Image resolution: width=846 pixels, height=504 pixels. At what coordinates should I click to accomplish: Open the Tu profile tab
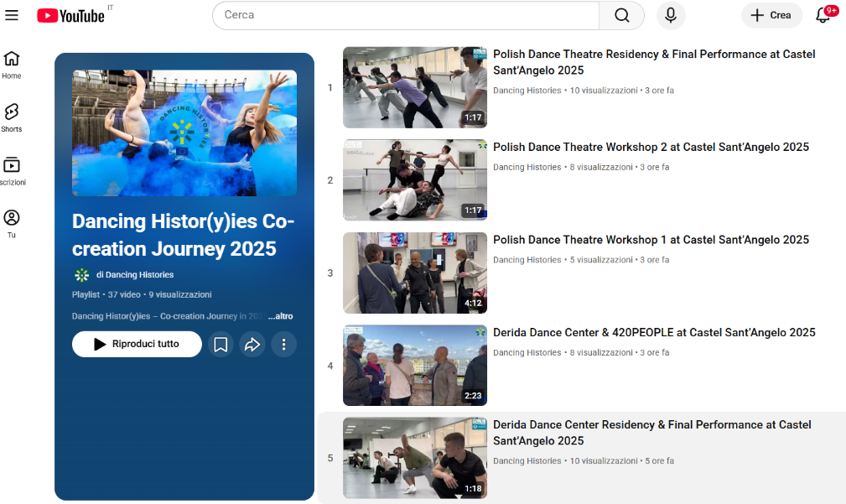(12, 223)
